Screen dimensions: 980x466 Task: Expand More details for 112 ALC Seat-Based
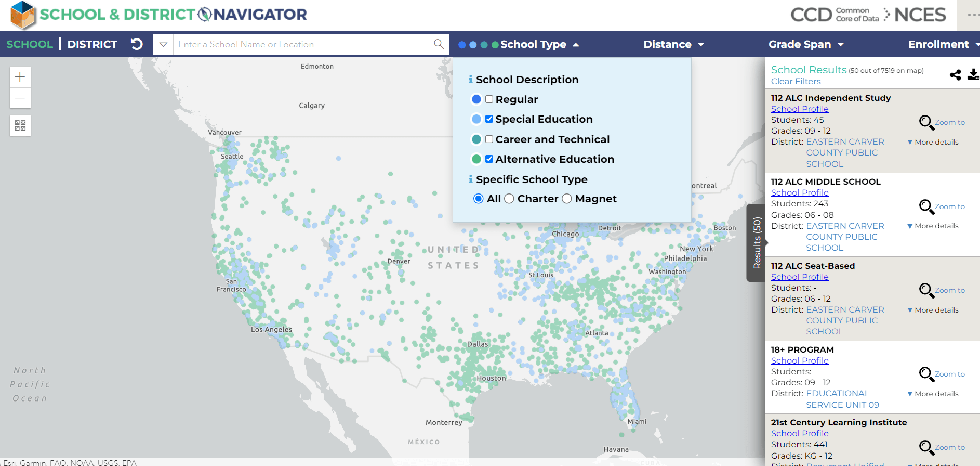933,310
